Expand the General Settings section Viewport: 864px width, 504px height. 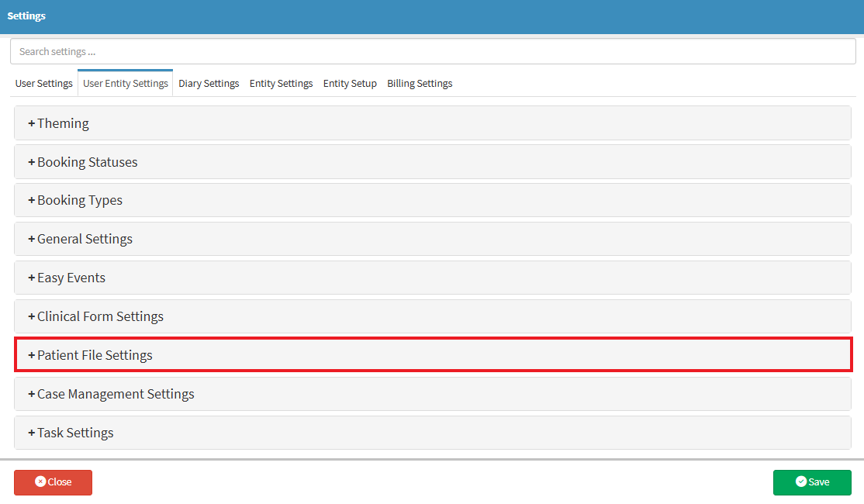85,239
